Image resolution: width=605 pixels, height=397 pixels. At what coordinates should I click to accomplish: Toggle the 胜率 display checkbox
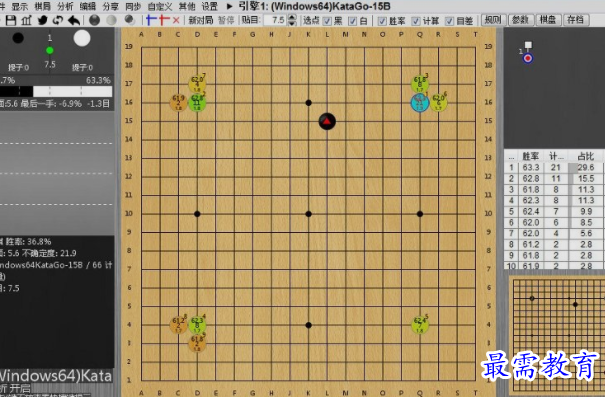pyautogui.click(x=382, y=21)
